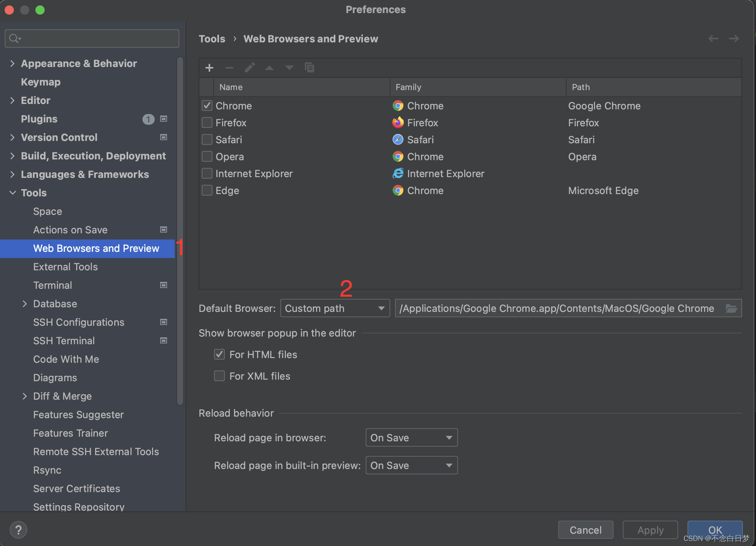Click the move up arrow icon
The image size is (756, 546).
point(269,68)
